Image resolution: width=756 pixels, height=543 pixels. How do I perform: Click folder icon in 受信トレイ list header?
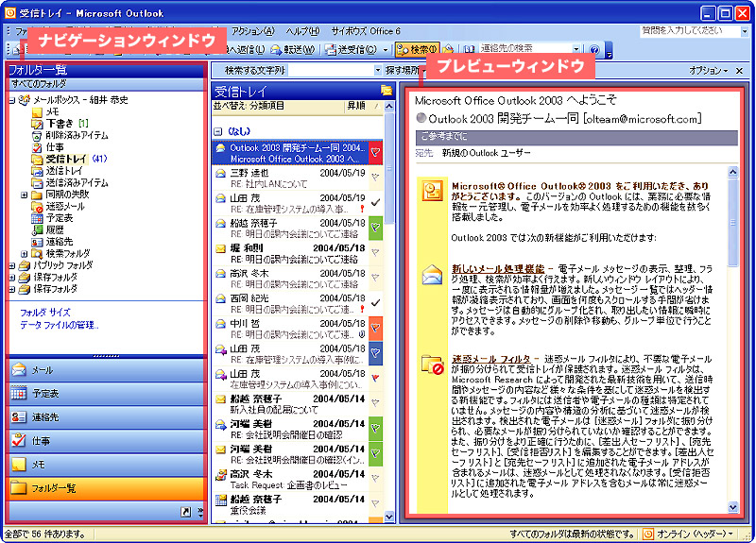[387, 90]
